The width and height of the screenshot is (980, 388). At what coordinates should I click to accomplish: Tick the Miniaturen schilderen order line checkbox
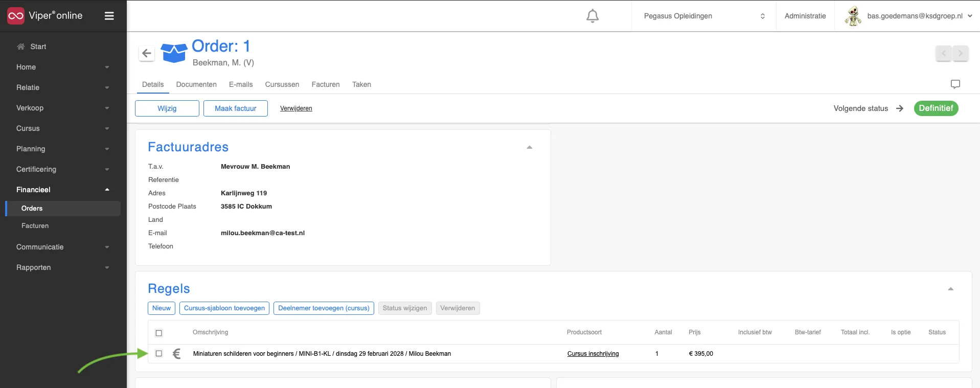pyautogui.click(x=159, y=353)
